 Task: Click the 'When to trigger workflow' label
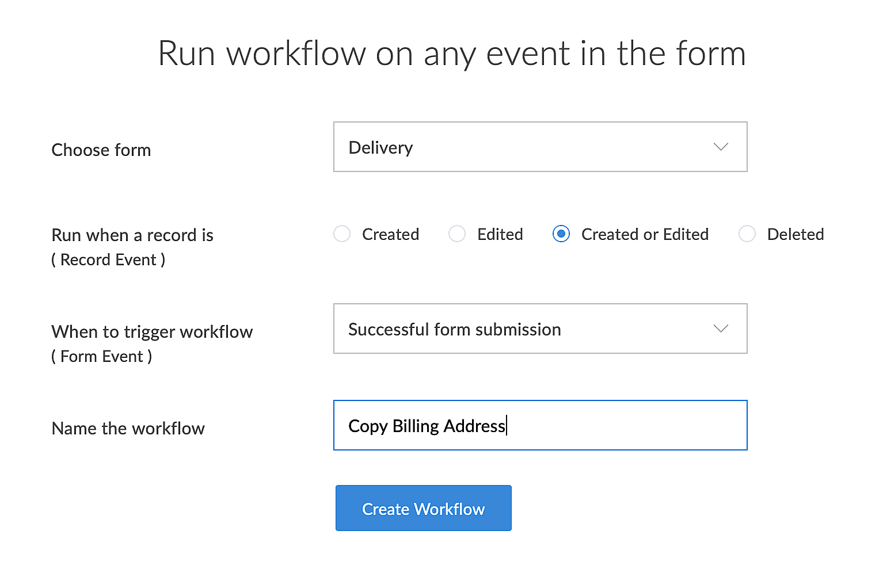(152, 332)
